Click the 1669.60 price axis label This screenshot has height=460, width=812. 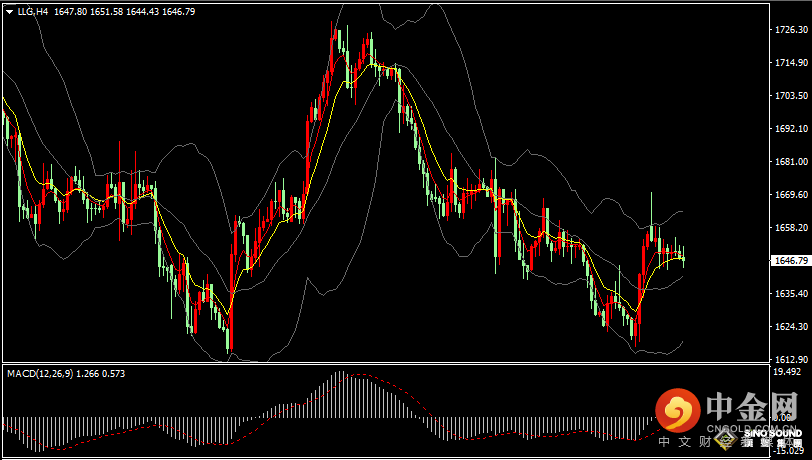tap(791, 194)
